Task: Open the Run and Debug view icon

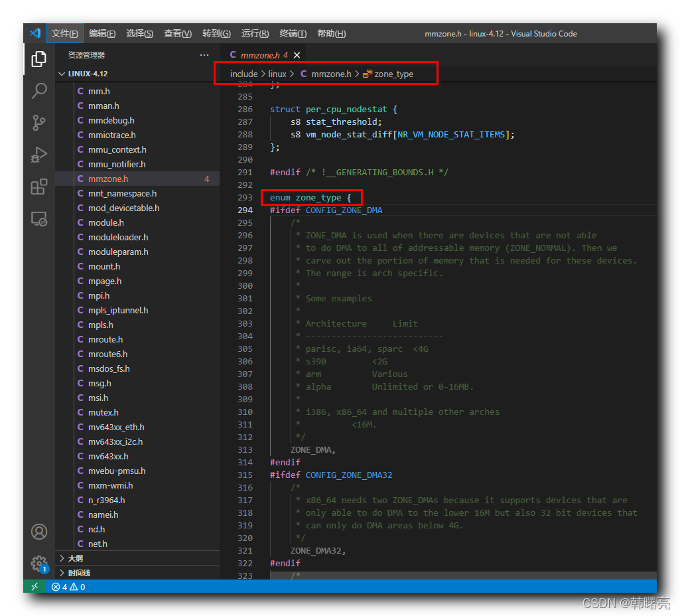Action: click(x=39, y=155)
